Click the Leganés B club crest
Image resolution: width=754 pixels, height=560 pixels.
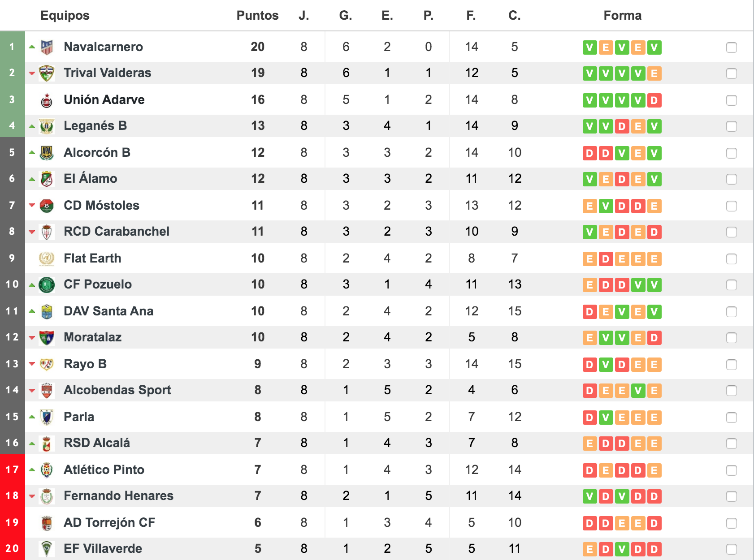(x=47, y=126)
